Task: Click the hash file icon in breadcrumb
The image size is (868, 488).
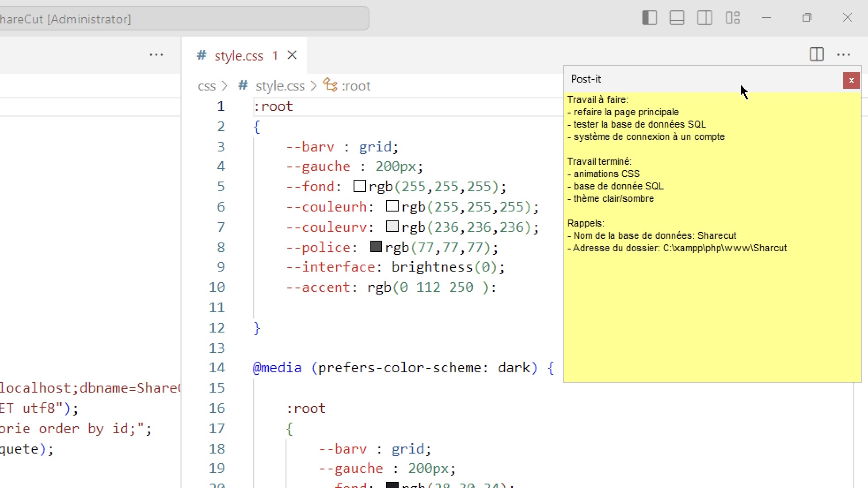Action: (x=243, y=85)
